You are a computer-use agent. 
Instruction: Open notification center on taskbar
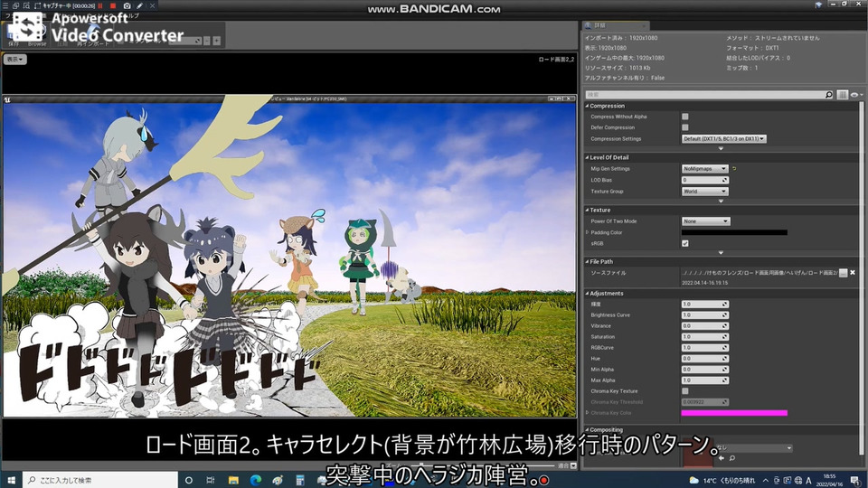pyautogui.click(x=855, y=480)
